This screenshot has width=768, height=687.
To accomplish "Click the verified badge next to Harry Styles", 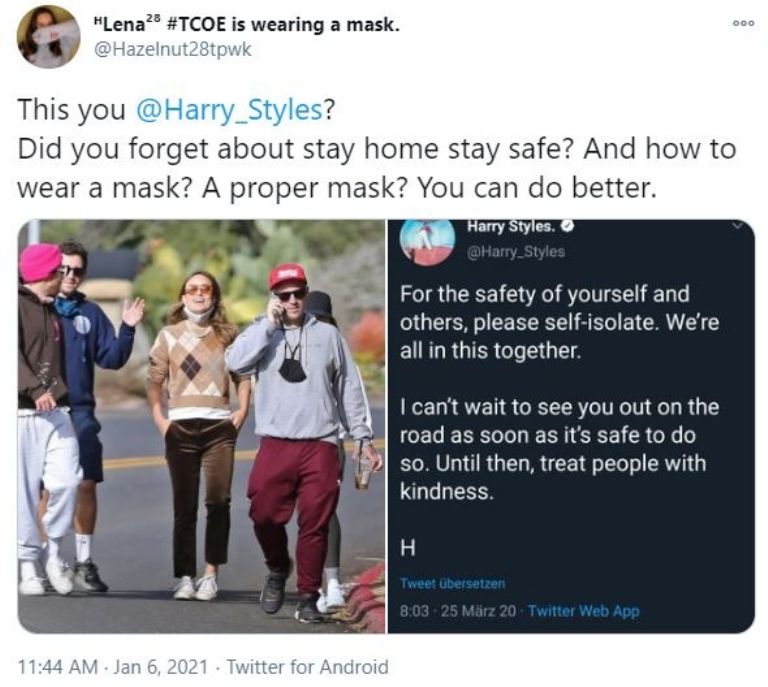I will tap(567, 226).
